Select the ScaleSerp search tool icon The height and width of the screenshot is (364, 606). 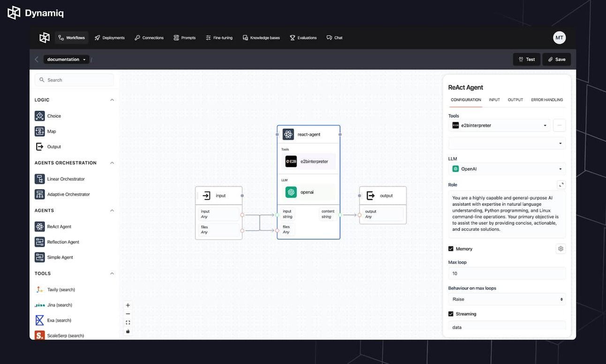pyautogui.click(x=40, y=335)
